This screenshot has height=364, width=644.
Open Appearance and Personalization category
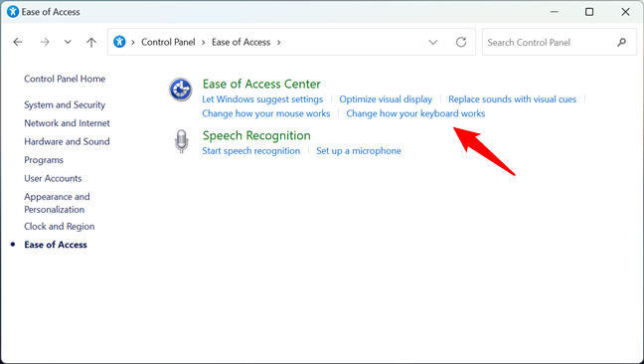coord(57,203)
